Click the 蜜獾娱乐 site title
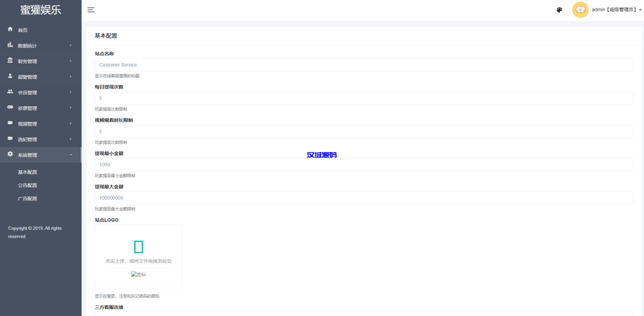Viewport: 644px width, 316px height. 41,10
